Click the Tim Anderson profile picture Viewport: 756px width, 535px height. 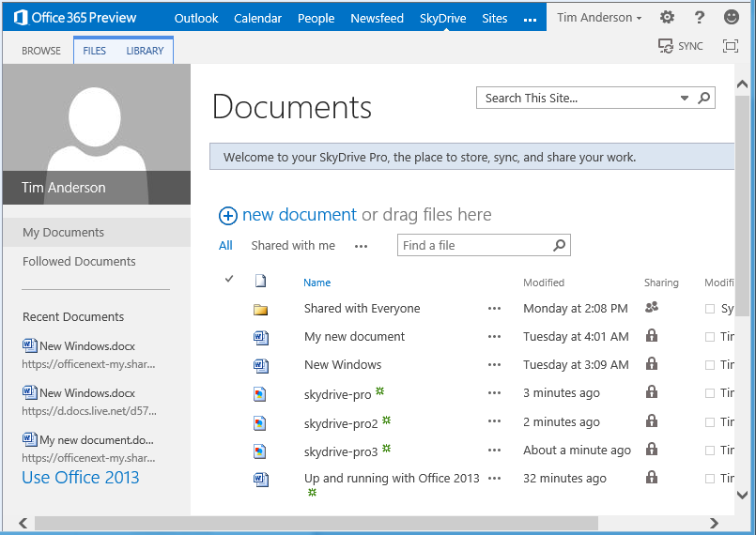(x=97, y=134)
